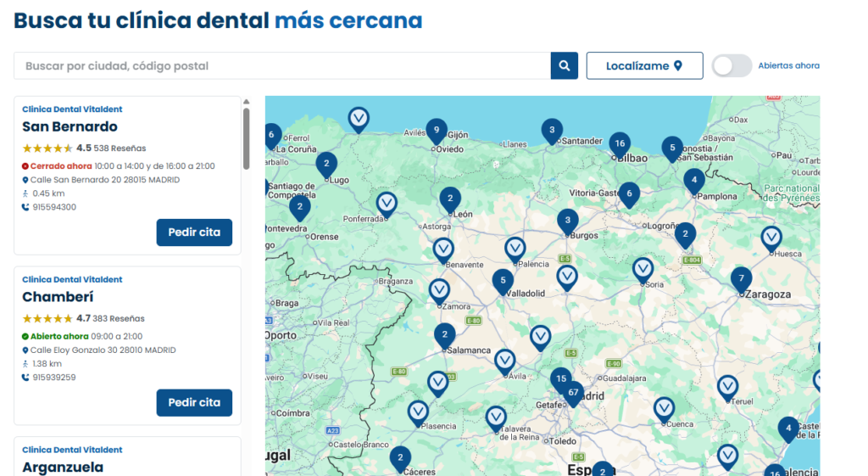The width and height of the screenshot is (868, 476).
Task: Open the Chamberí clinic title
Action: (x=58, y=296)
